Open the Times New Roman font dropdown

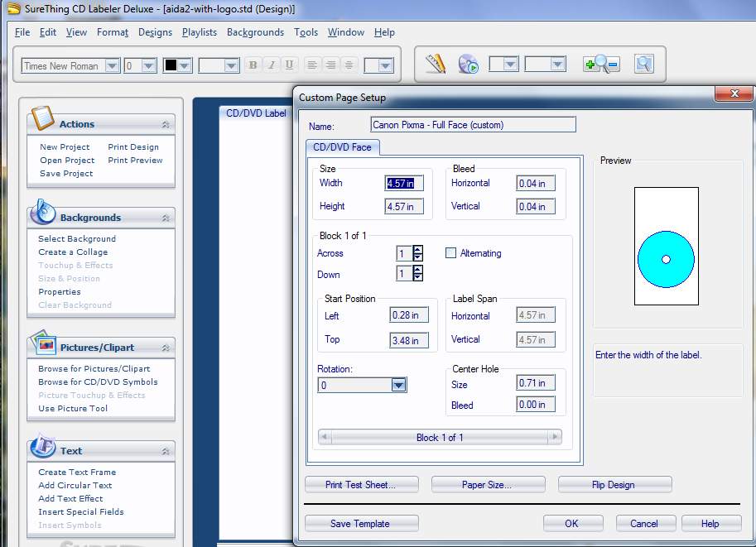[x=112, y=66]
